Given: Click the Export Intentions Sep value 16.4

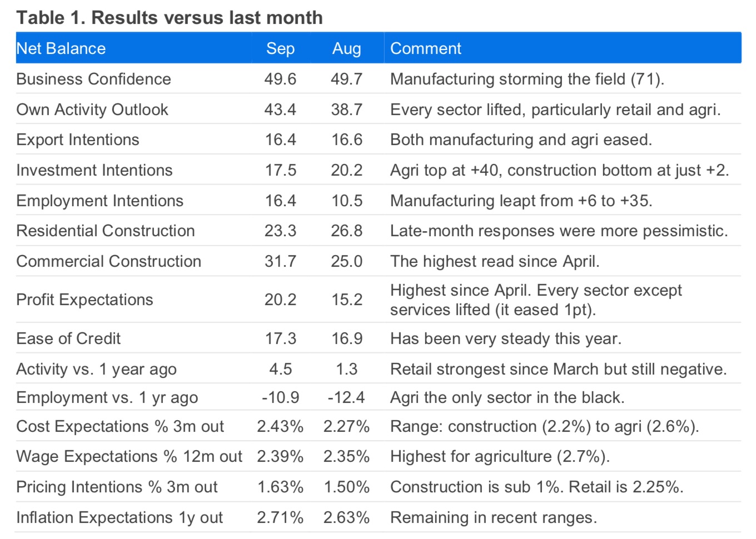Looking at the screenshot, I should [280, 139].
